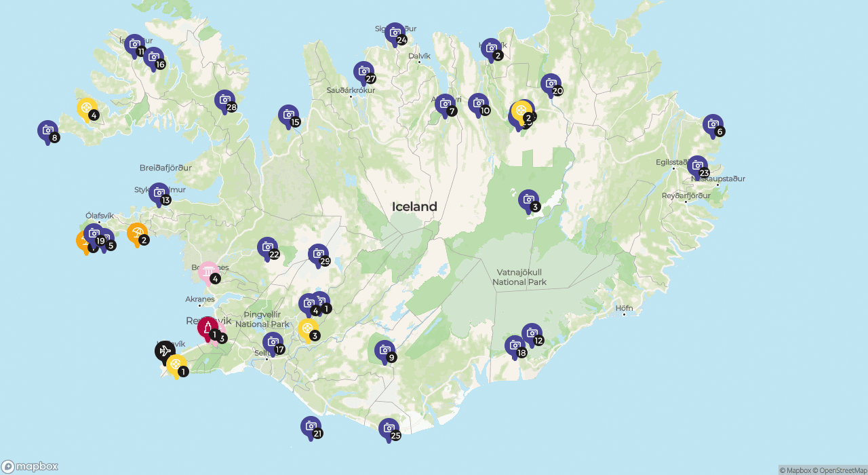
Task: Open camera marker number 25 on south coast
Action: tap(389, 428)
